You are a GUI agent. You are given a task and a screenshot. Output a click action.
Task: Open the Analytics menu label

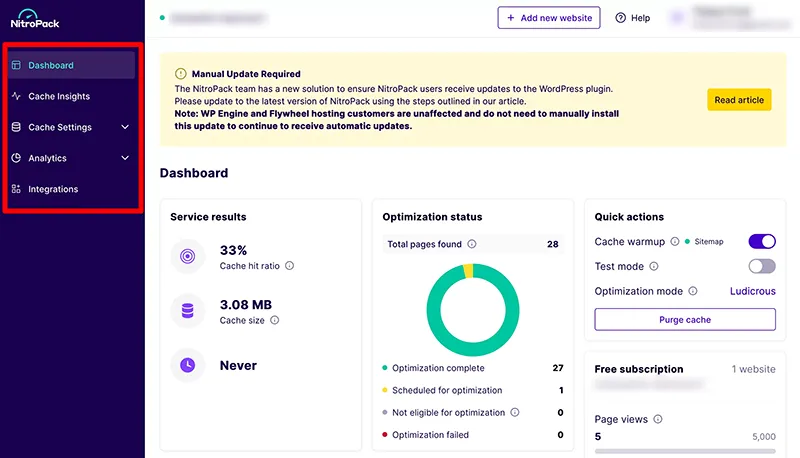47,158
